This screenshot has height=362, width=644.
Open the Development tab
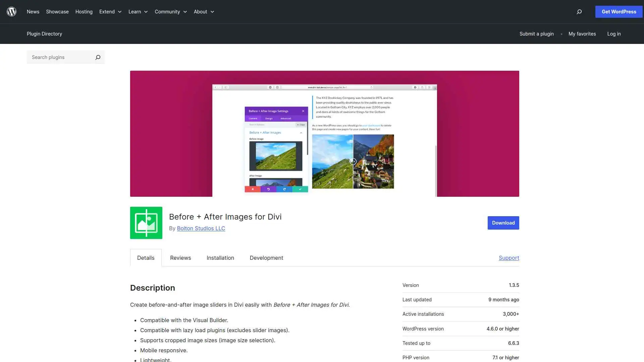pos(266,258)
